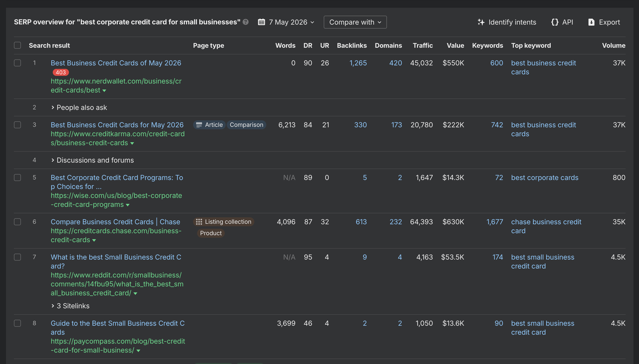Select checkbox for Wise result row 5
The width and height of the screenshot is (639, 364).
pos(17,178)
